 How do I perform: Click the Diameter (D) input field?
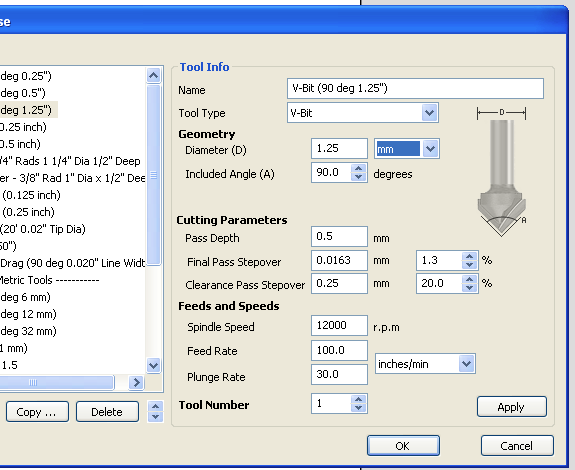(x=339, y=148)
